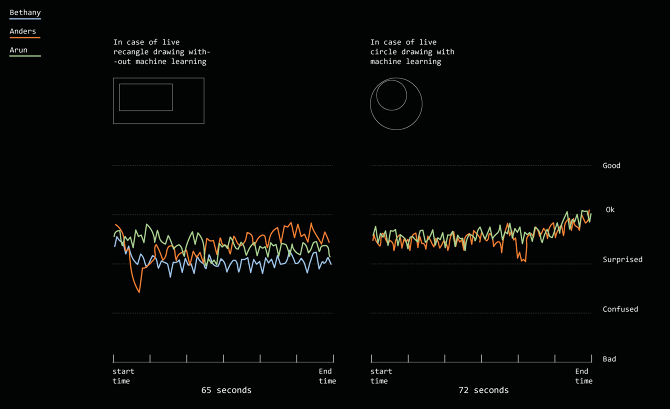Image resolution: width=670 pixels, height=409 pixels.
Task: Select the 'Good' level label
Action: coord(611,165)
